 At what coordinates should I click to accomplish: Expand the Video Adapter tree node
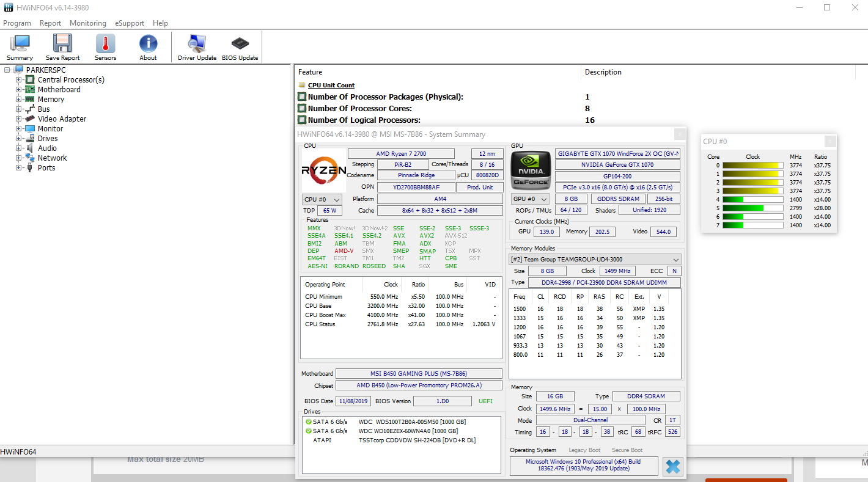pyautogui.click(x=18, y=119)
